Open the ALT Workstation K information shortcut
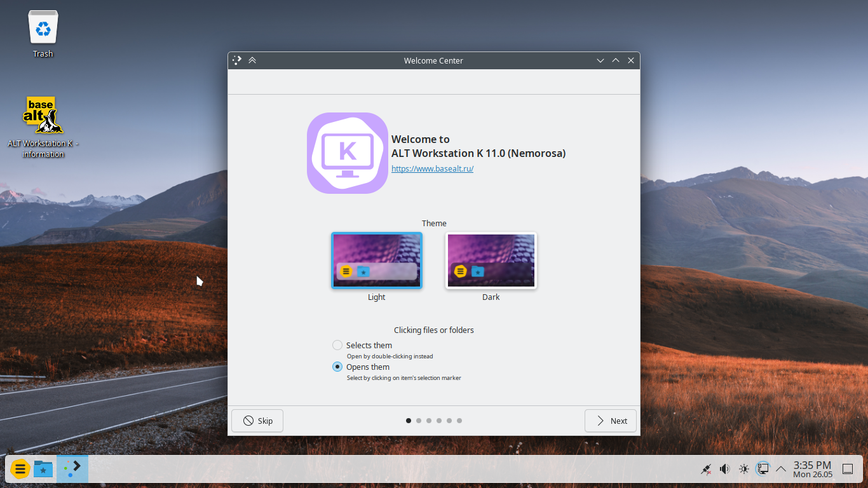The width and height of the screenshot is (868, 488). coord(43,127)
